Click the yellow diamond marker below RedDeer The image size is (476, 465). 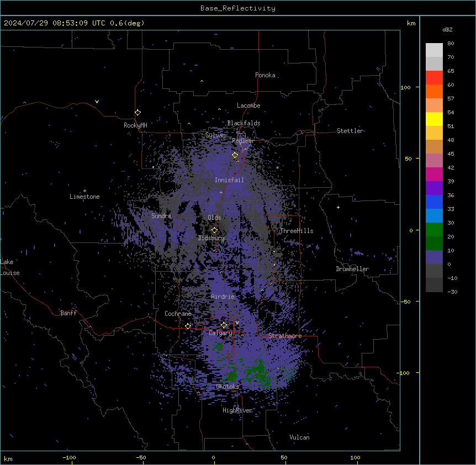pos(235,155)
